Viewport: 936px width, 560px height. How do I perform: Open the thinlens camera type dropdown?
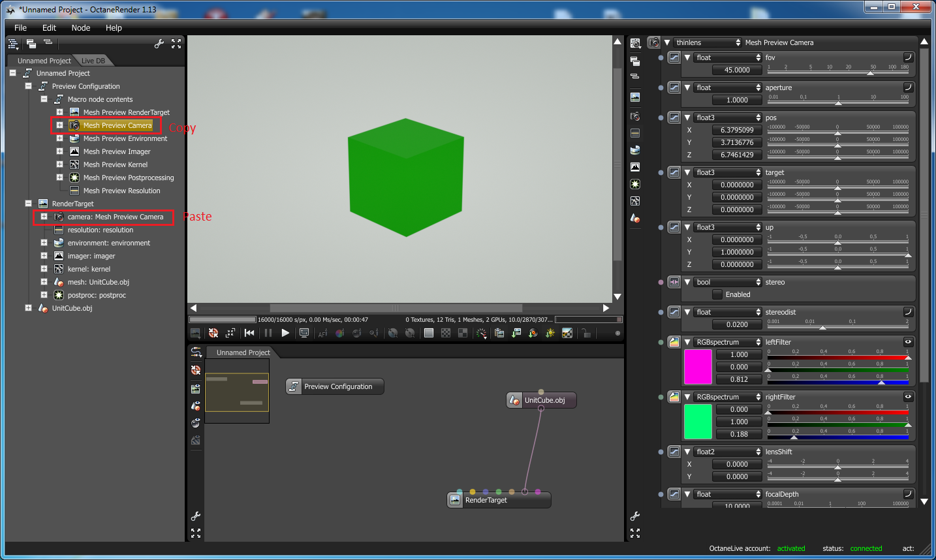tap(708, 42)
